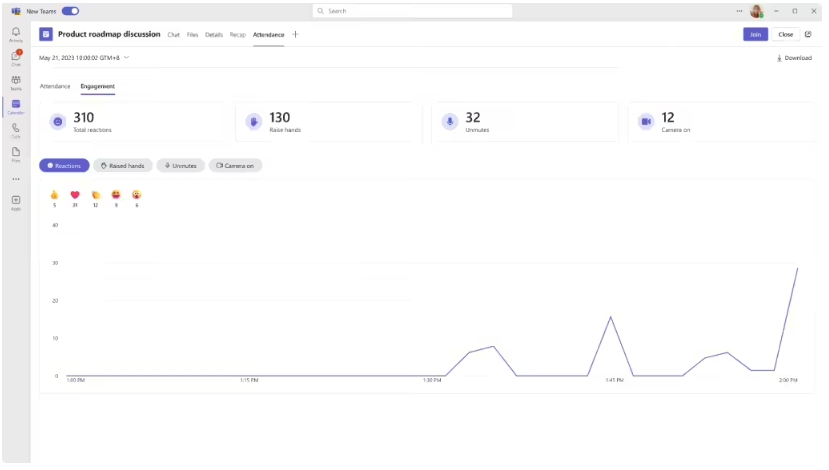Viewport: 829px width, 470px height.
Task: Select the Raised hands filter chip
Action: (123, 165)
